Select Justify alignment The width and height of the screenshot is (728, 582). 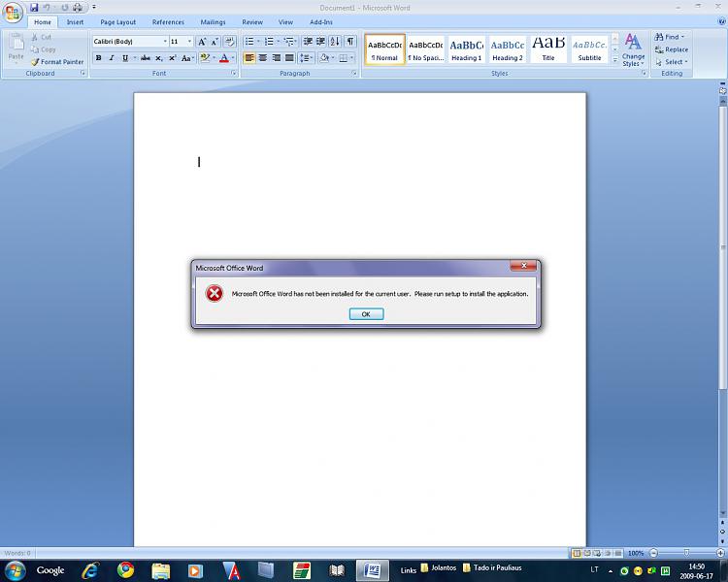tap(289, 58)
